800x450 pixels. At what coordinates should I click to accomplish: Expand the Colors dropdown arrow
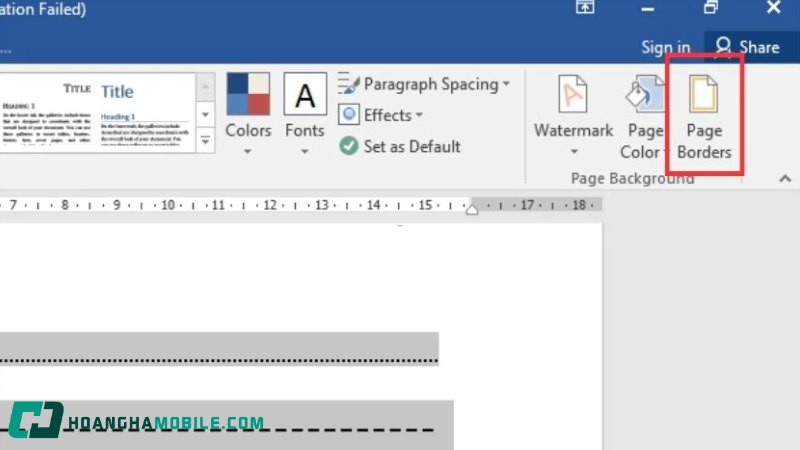[x=247, y=151]
